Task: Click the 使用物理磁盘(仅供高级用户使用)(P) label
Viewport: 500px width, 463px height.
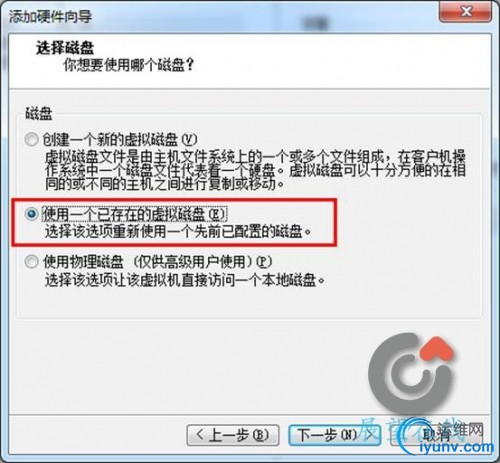Action: [157, 262]
